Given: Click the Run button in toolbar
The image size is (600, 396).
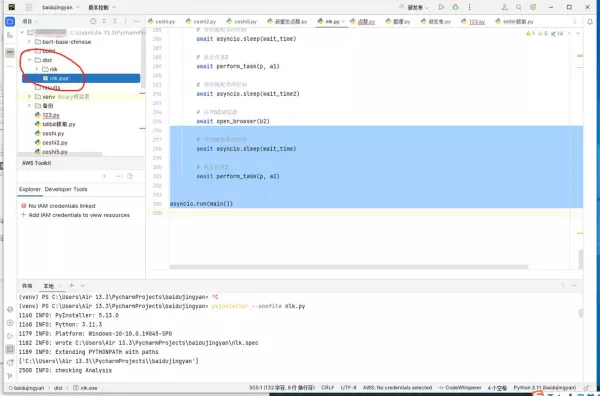Looking at the screenshot, I should click(441, 7).
